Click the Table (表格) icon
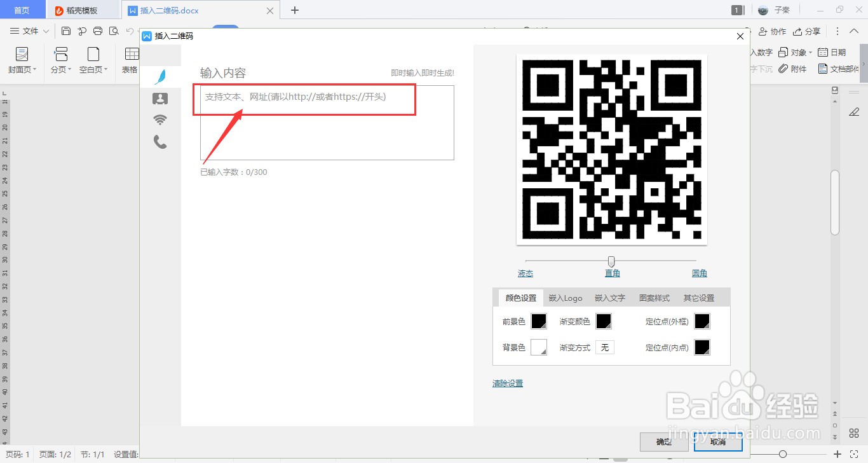Screen dimensions: 868x463 pyautogui.click(x=132, y=54)
